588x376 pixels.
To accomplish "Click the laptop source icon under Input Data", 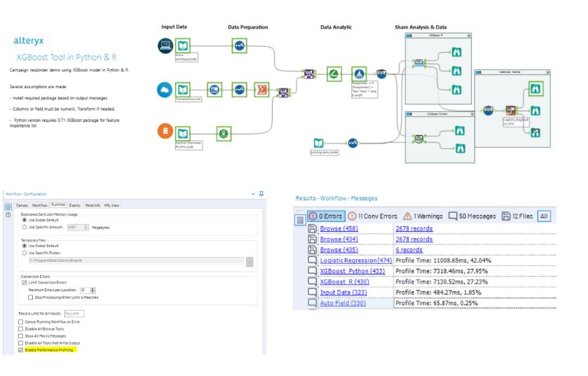I will coord(165,46).
